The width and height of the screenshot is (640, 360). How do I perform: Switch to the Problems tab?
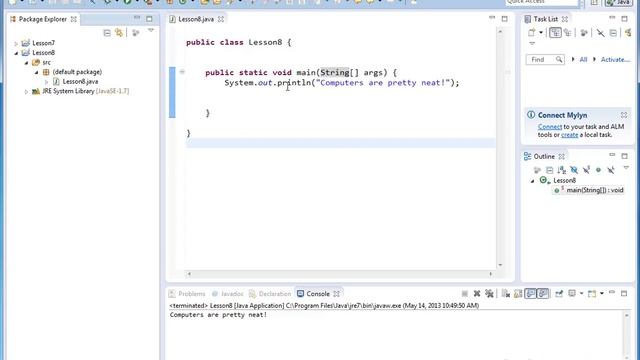pyautogui.click(x=191, y=294)
